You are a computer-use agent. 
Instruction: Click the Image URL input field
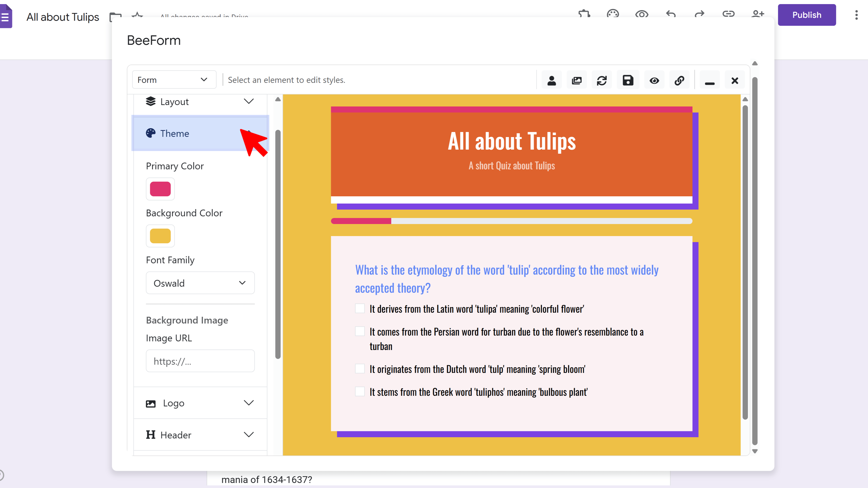[x=200, y=361]
